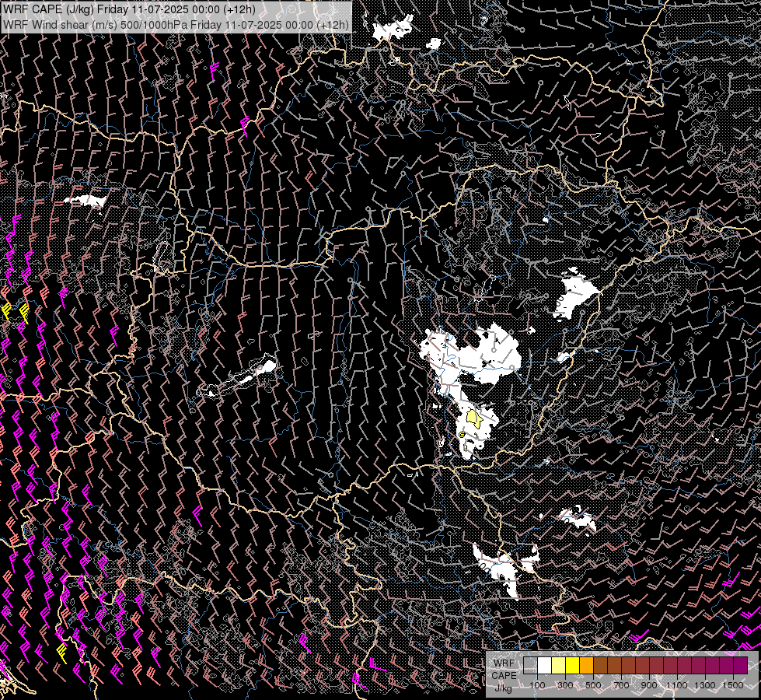This screenshot has width=761, height=700.
Task: Click the elongated white-outlined lake on the map
Action: click(238, 376)
